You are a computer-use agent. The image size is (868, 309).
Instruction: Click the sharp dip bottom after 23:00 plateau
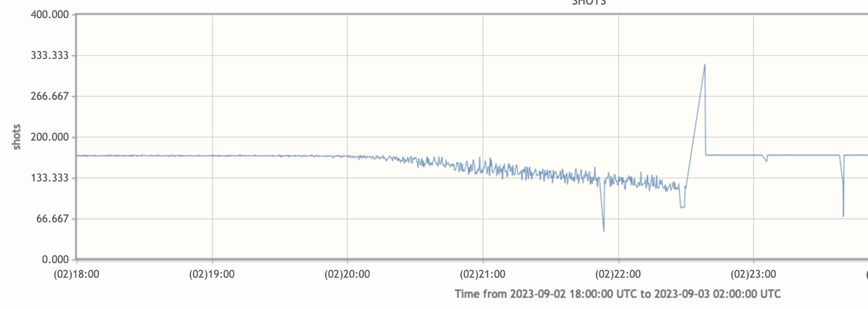tap(843, 216)
